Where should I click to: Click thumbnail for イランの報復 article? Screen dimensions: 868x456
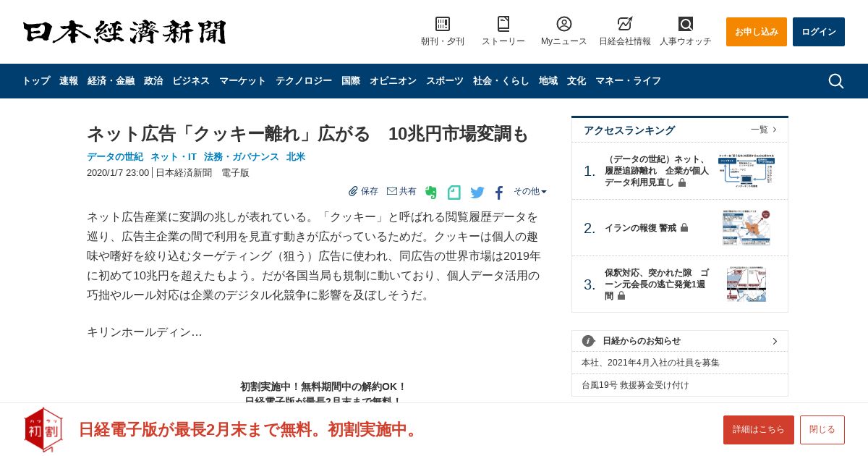746,228
